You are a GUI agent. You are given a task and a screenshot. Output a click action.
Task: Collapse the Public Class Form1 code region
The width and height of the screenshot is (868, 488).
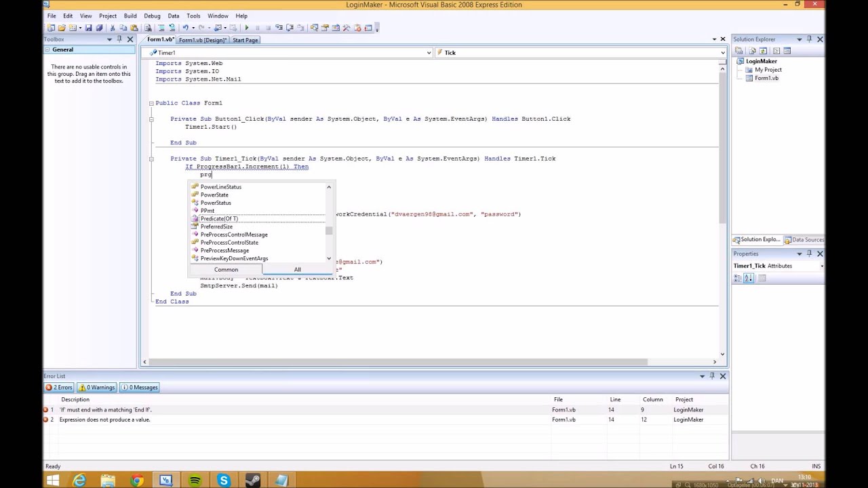151,103
